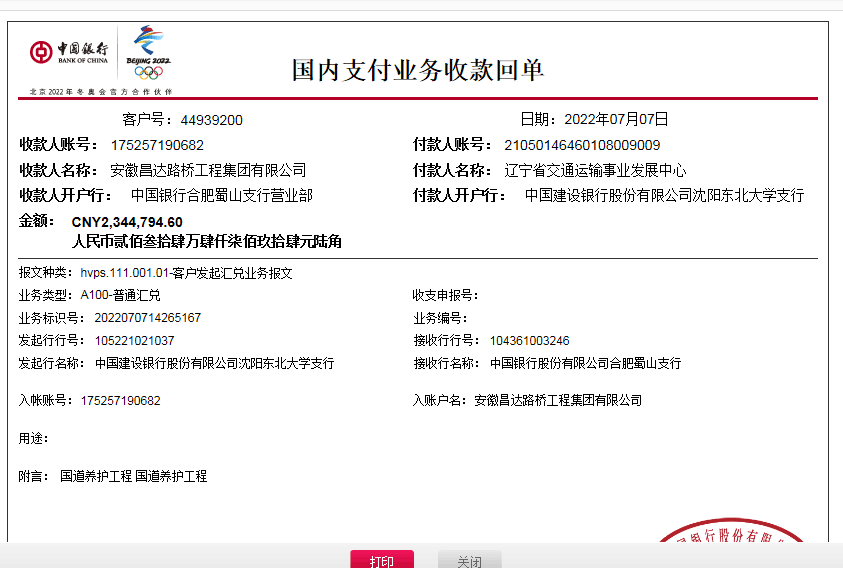This screenshot has width=843, height=568.
Task: Click payee bank 中国银行合肥蜀山支行营业部
Action: [221, 195]
